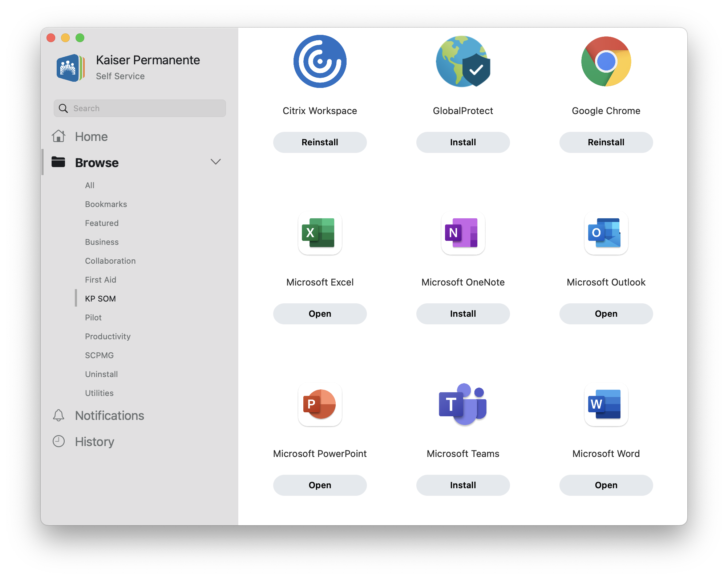Open the Notifications section
This screenshot has width=728, height=579.
pos(109,416)
